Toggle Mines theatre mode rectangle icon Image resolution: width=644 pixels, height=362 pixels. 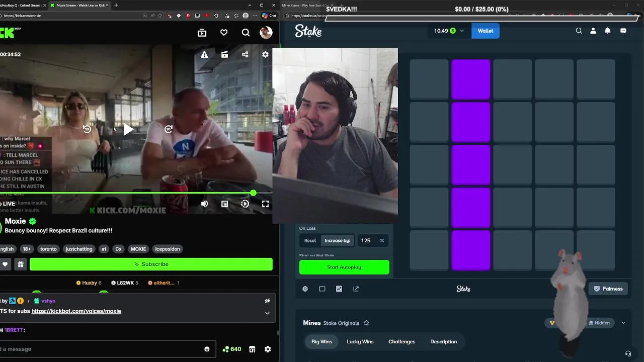coord(322,289)
